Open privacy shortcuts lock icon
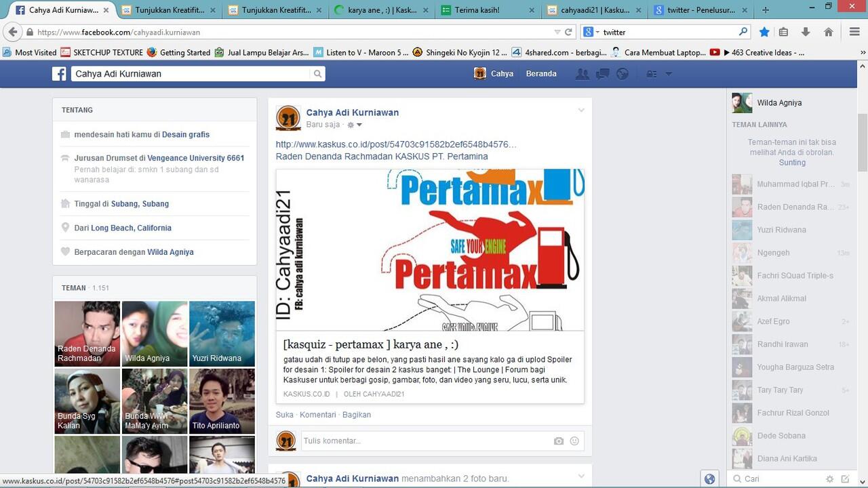This screenshot has height=488, width=868. pyautogui.click(x=652, y=74)
